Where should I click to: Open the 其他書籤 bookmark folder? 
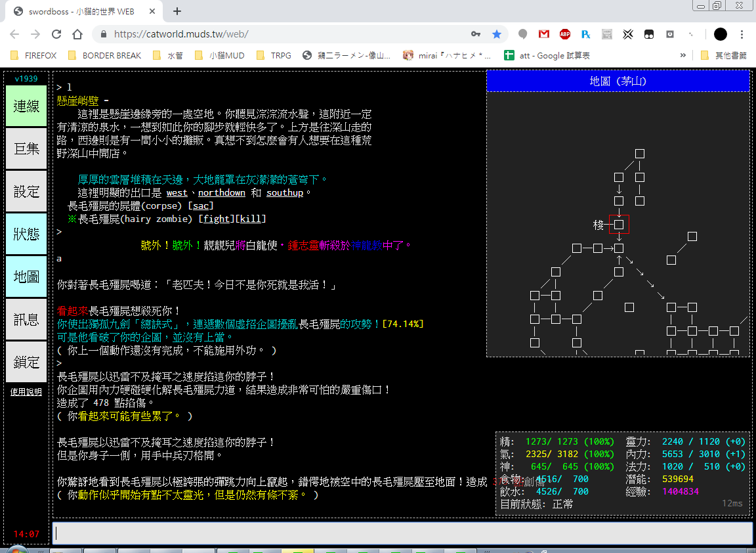(x=724, y=55)
